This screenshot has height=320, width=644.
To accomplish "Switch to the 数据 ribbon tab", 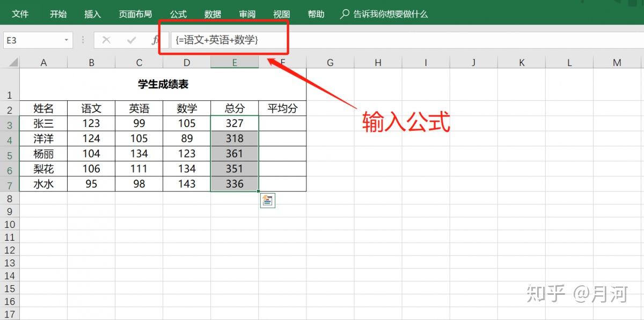I will [x=213, y=14].
